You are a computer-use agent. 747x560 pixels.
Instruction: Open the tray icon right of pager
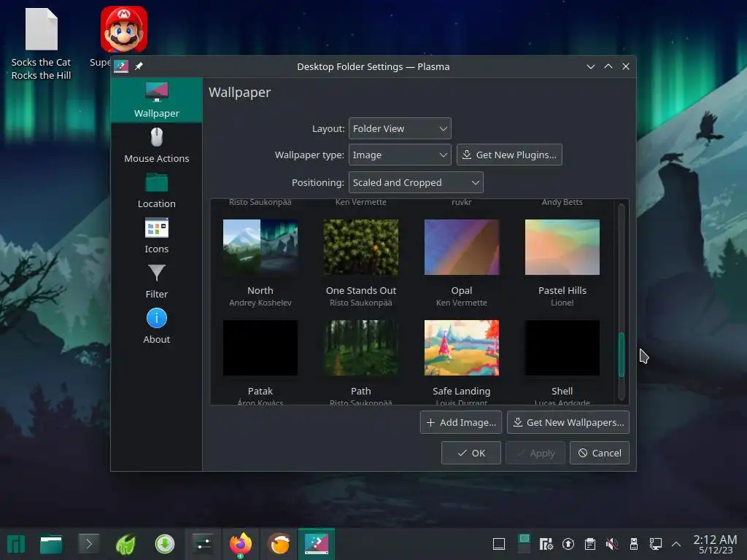546,544
